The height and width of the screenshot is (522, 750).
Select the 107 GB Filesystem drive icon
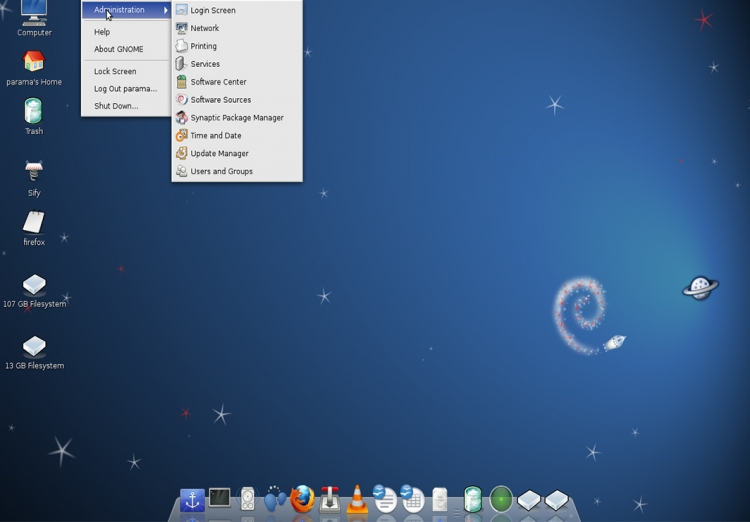click(x=34, y=285)
